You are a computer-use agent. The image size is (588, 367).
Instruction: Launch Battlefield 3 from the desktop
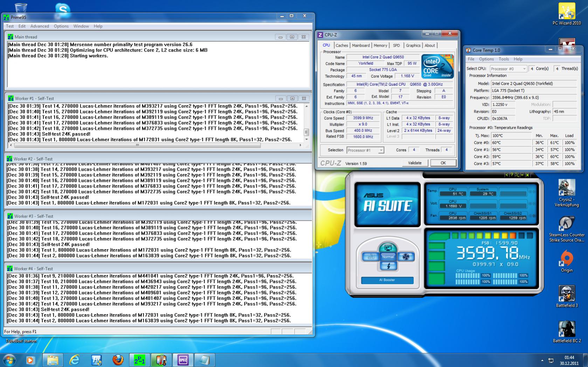tap(567, 297)
